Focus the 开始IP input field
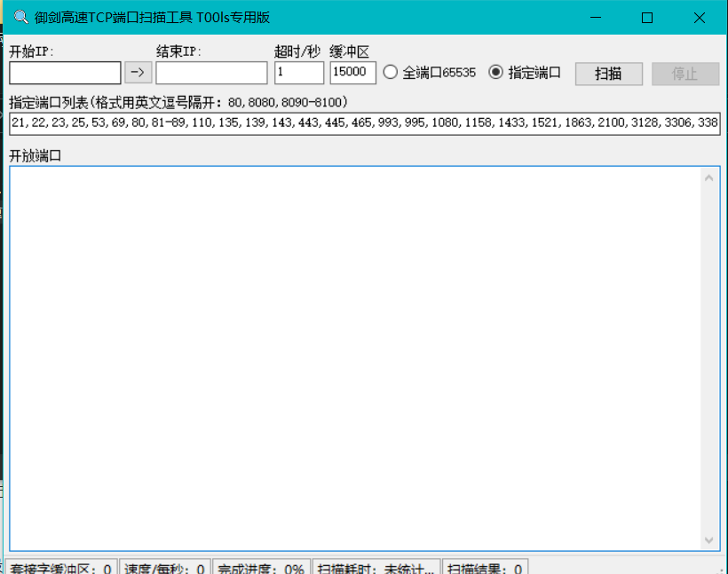The height and width of the screenshot is (574, 728). 65,73
